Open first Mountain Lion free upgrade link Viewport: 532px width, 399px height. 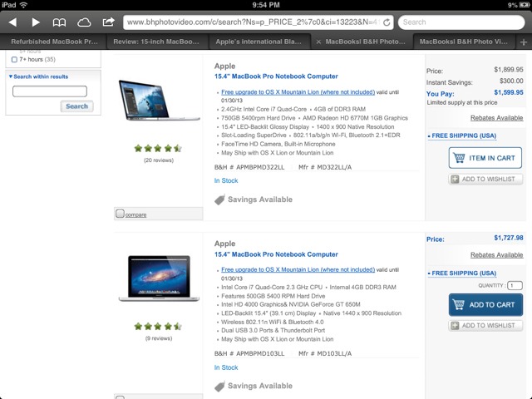click(x=298, y=92)
